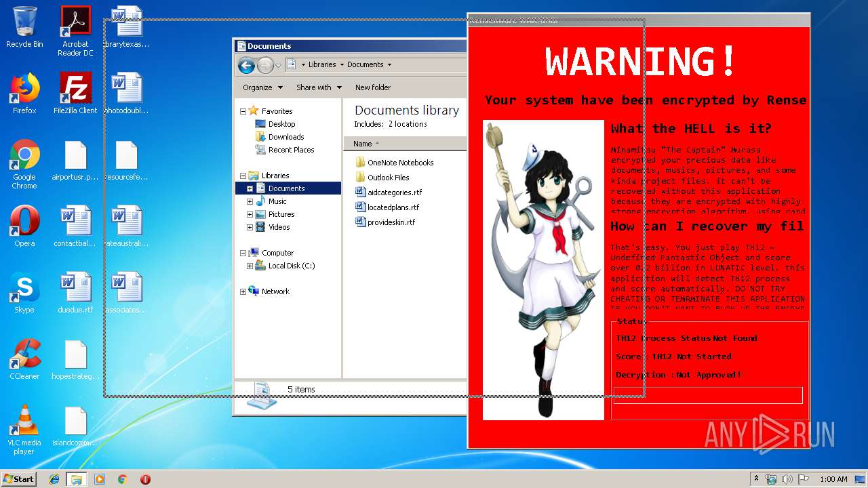Viewport: 868px width, 488px height.
Task: Click the Forward button in Explorer
Action: pyautogui.click(x=265, y=65)
